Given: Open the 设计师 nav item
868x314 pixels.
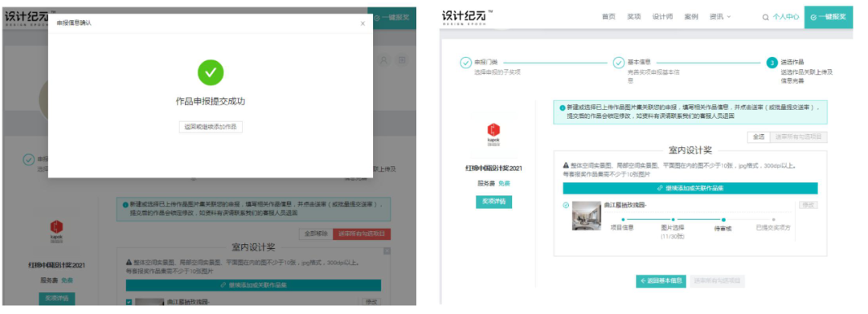Looking at the screenshot, I should 662,17.
